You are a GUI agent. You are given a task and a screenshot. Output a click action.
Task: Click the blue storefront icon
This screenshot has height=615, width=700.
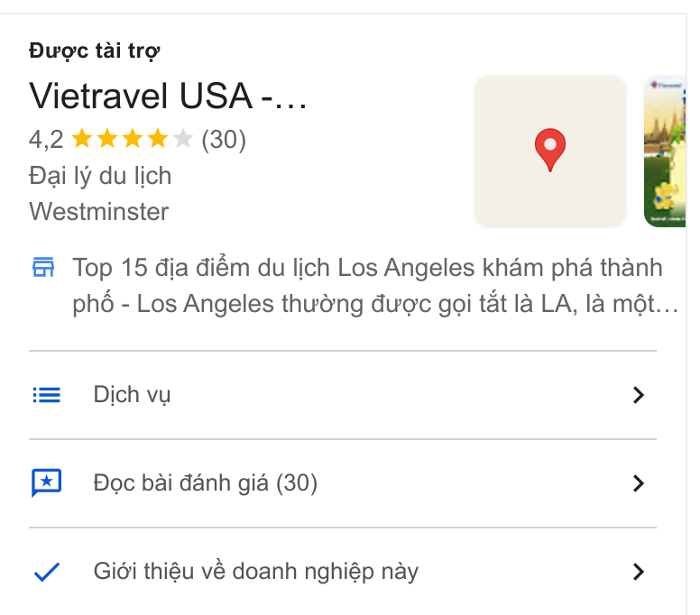pyautogui.click(x=43, y=267)
